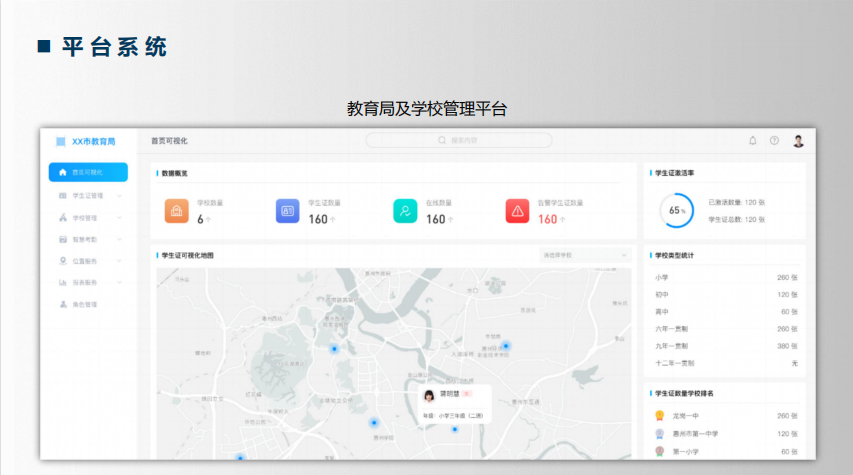Open the 请选择学校 dropdown on map
The width and height of the screenshot is (853, 475).
click(586, 255)
